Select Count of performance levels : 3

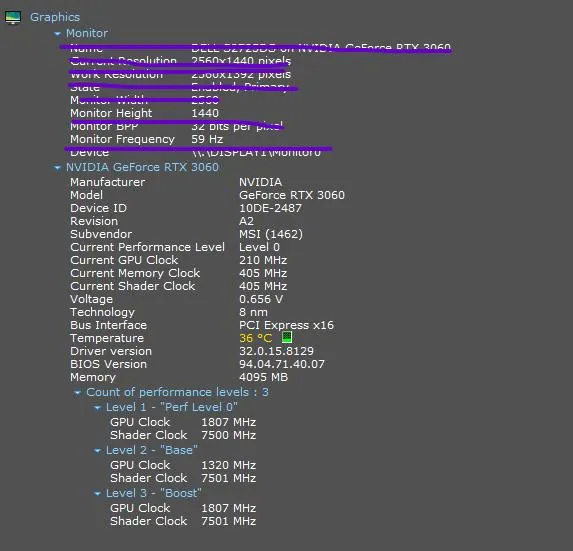click(177, 392)
